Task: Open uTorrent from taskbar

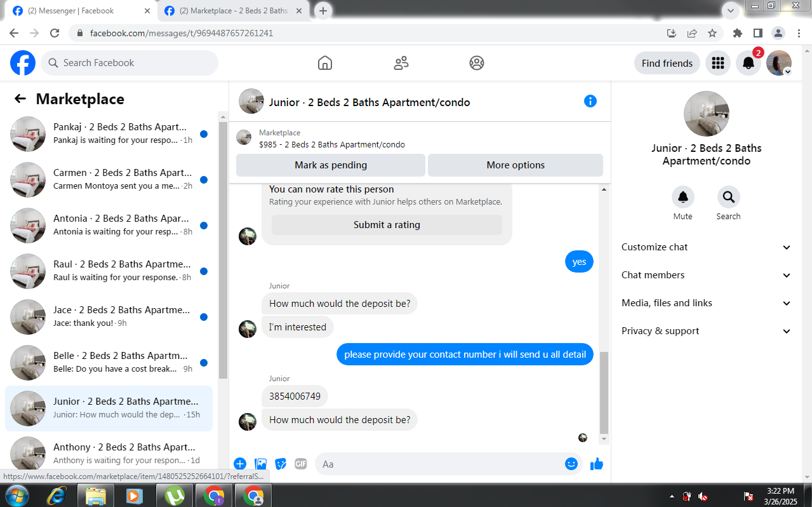Action: (x=174, y=496)
